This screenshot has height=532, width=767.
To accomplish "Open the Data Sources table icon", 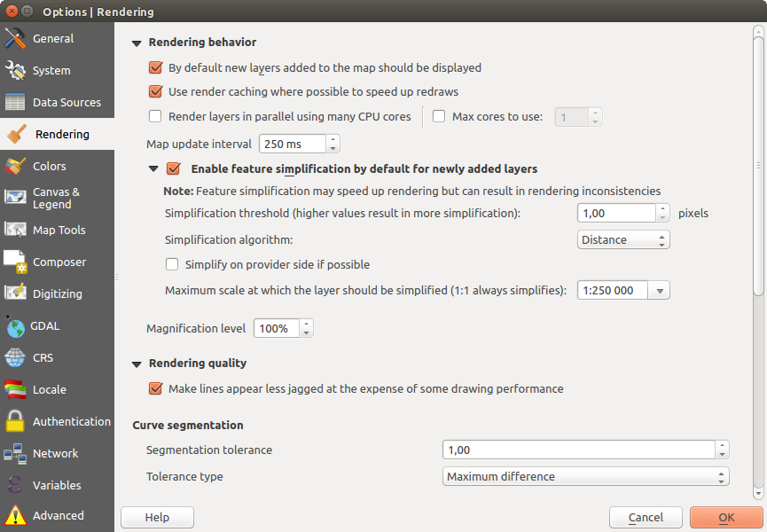I will pyautogui.click(x=16, y=103).
